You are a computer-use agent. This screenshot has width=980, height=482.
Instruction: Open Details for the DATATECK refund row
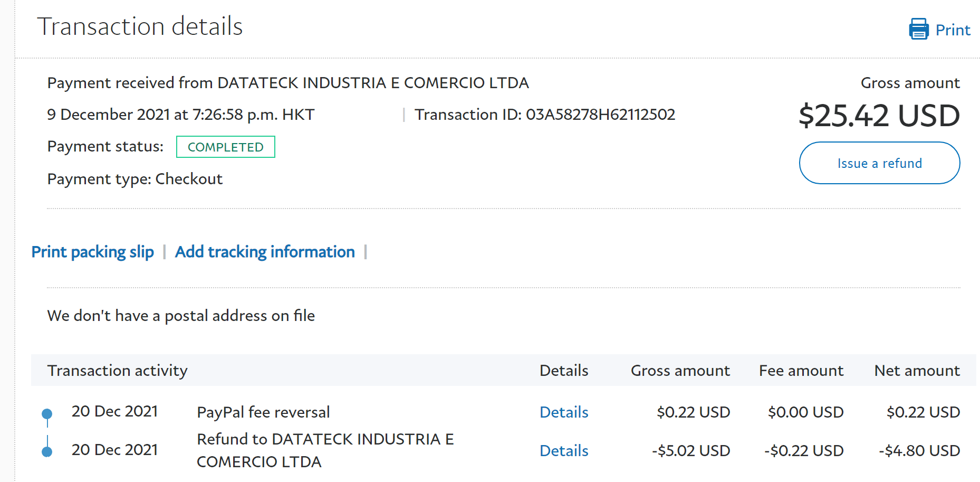tap(563, 451)
